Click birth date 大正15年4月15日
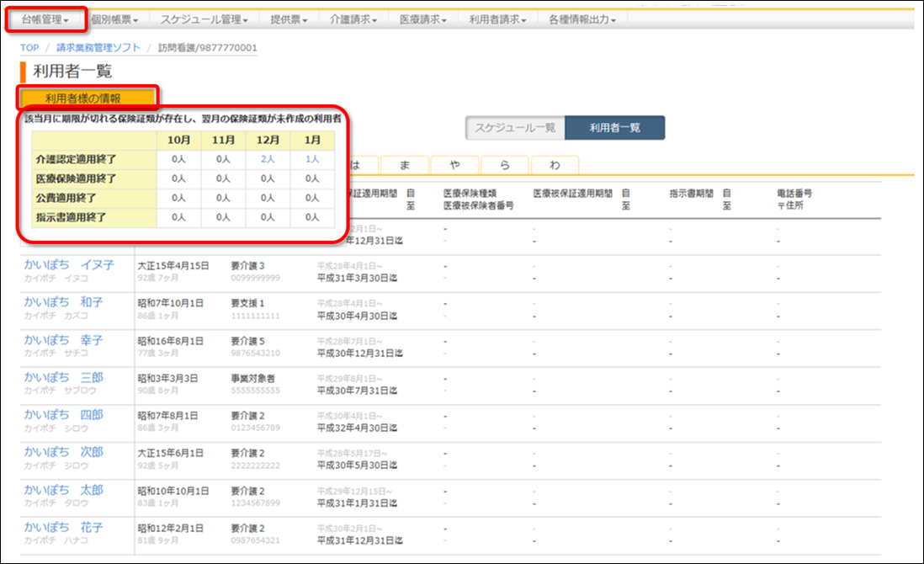 pyautogui.click(x=173, y=266)
